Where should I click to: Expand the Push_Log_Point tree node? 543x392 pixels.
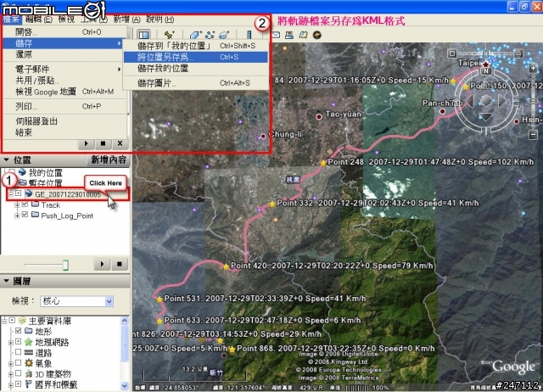17,216
